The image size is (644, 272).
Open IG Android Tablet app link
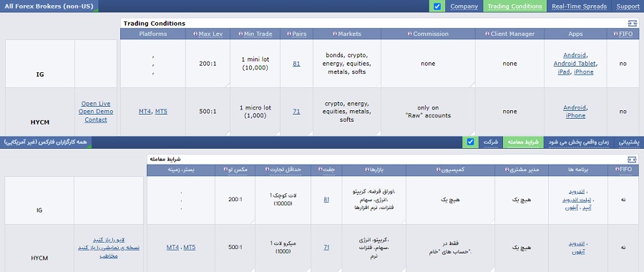click(575, 64)
